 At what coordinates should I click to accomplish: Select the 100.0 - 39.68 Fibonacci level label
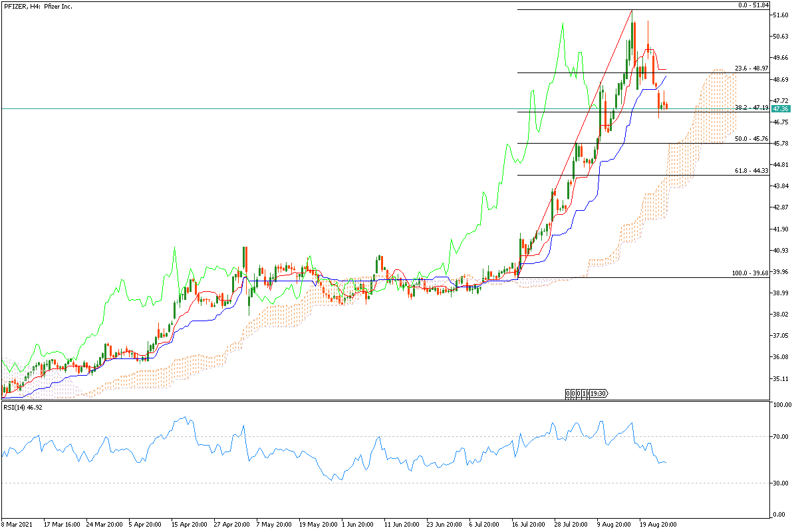pos(750,273)
